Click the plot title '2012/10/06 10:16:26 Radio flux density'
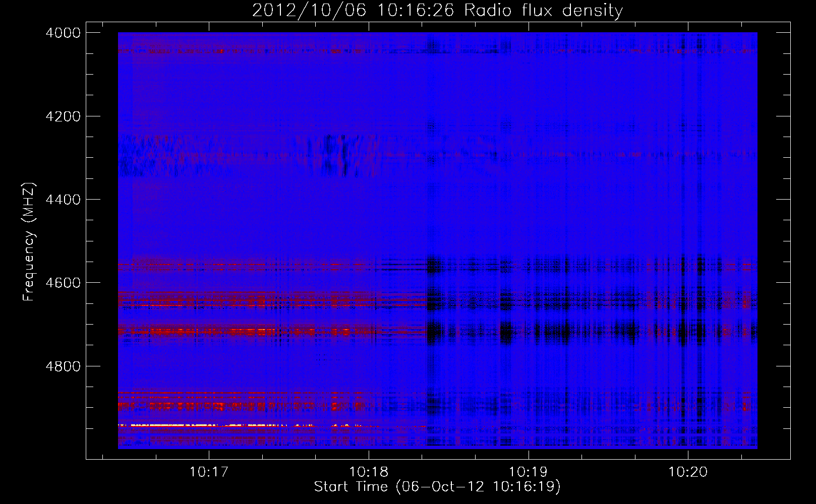The height and width of the screenshot is (504, 816). pyautogui.click(x=437, y=10)
